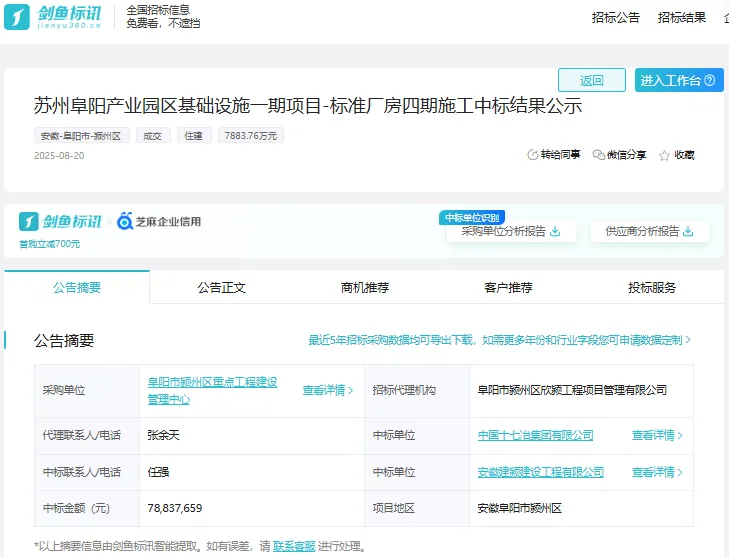Expand 查看详情 for 中国十七冶集团有限公司

657,435
